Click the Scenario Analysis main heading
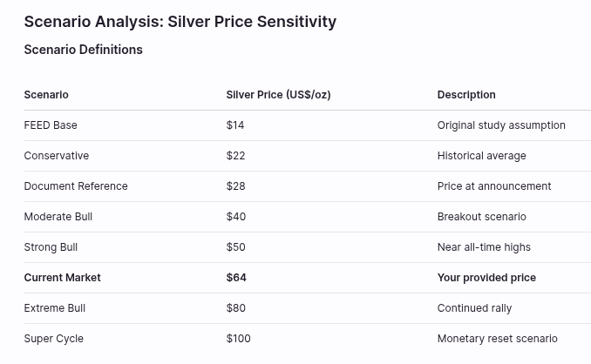This screenshot has width=591, height=364. [x=180, y=22]
